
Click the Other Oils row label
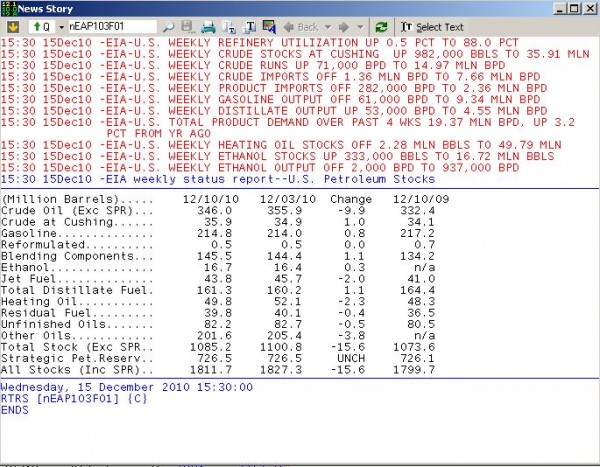pos(77,336)
